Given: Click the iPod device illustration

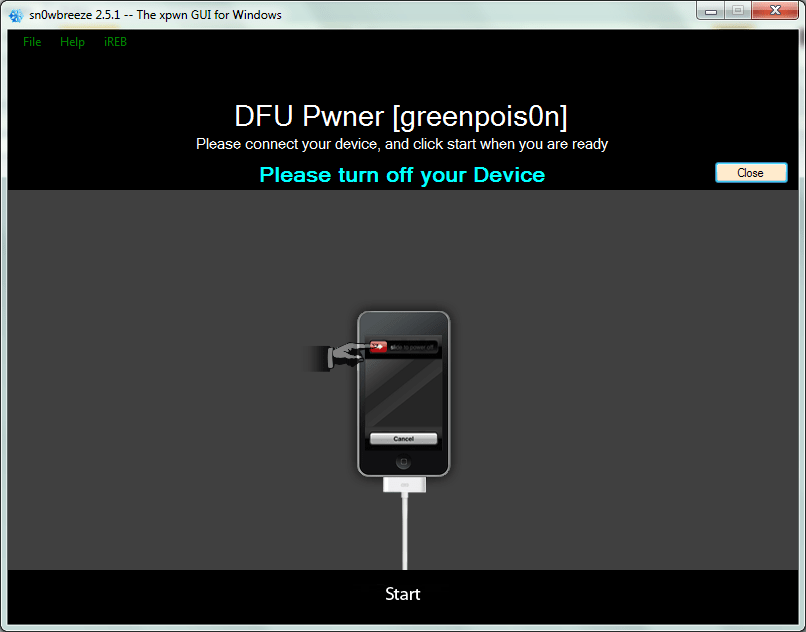Looking at the screenshot, I should point(404,393).
